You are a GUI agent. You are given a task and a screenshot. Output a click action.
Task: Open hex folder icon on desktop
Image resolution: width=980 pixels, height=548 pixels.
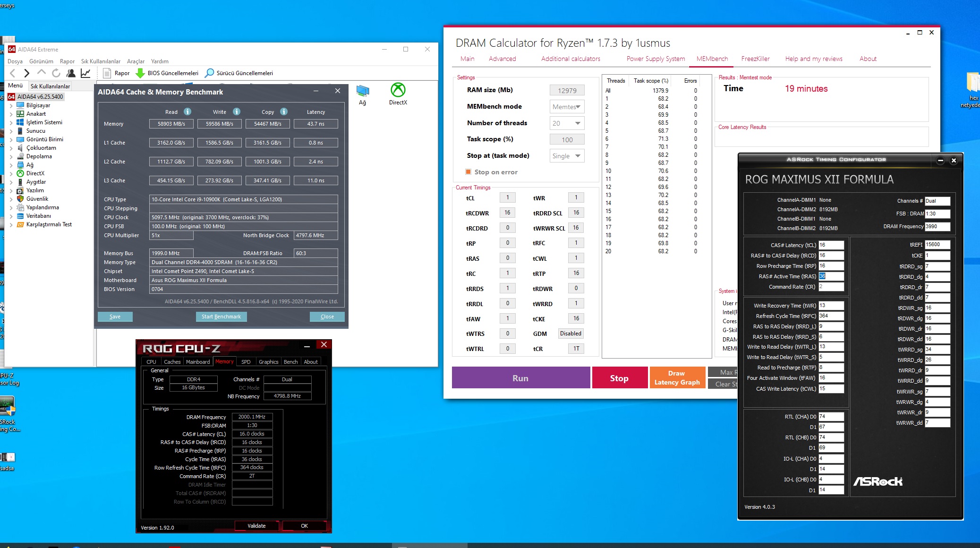pos(973,90)
